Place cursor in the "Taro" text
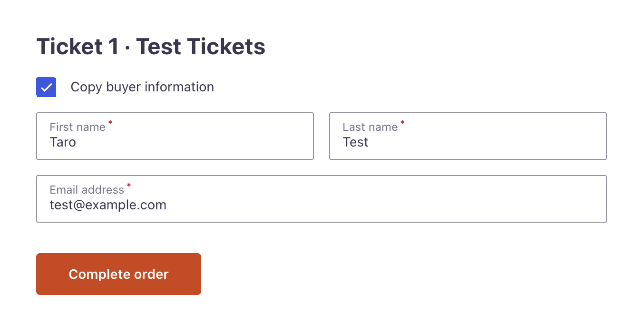This screenshot has height=314, width=644. (x=63, y=142)
